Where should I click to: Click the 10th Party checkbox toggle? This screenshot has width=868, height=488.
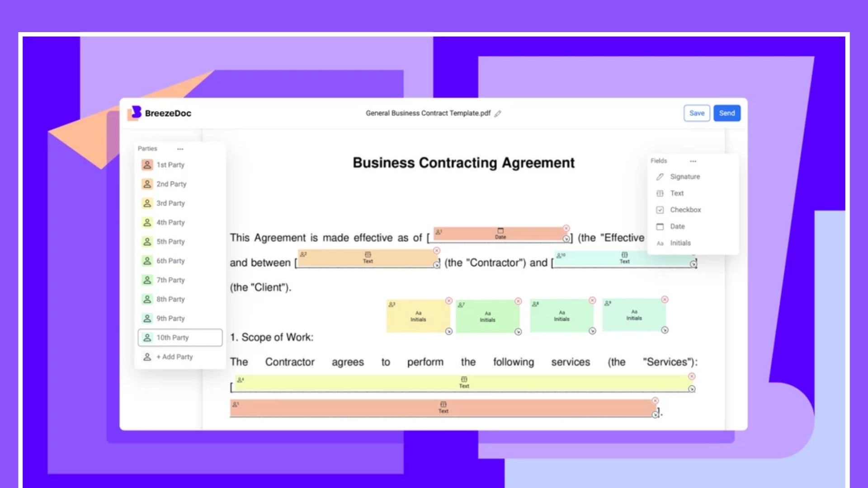click(147, 337)
